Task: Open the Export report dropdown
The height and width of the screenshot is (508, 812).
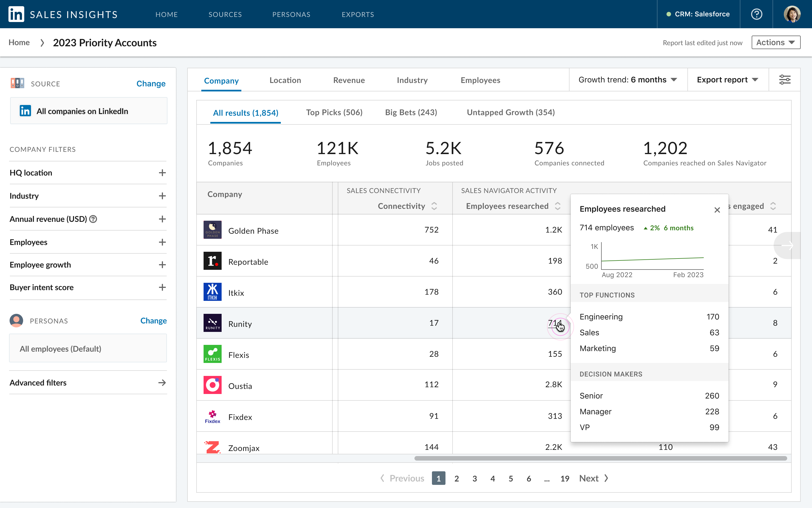Action: [x=727, y=80]
